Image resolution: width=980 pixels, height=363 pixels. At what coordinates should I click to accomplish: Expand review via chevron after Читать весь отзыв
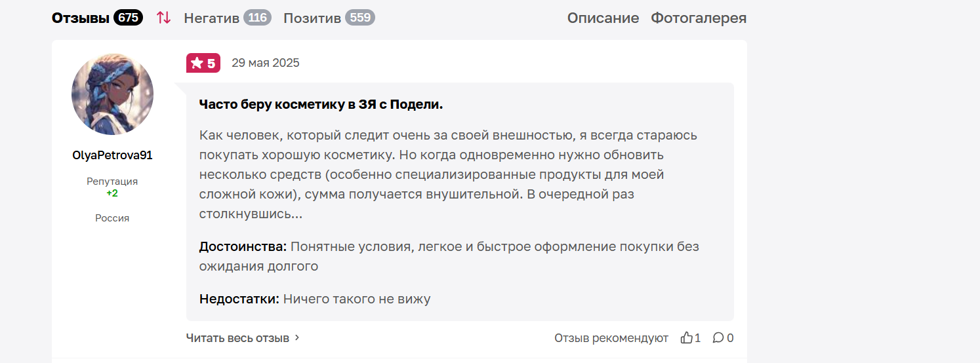(297, 338)
